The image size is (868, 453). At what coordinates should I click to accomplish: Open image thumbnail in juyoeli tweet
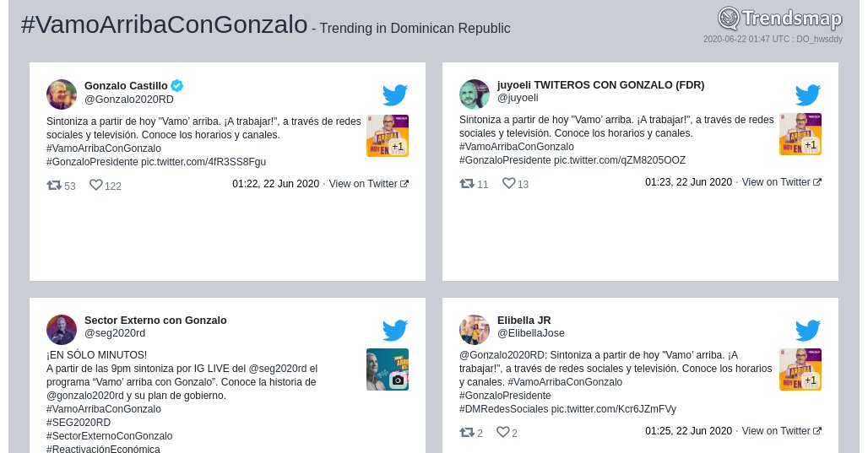click(800, 134)
